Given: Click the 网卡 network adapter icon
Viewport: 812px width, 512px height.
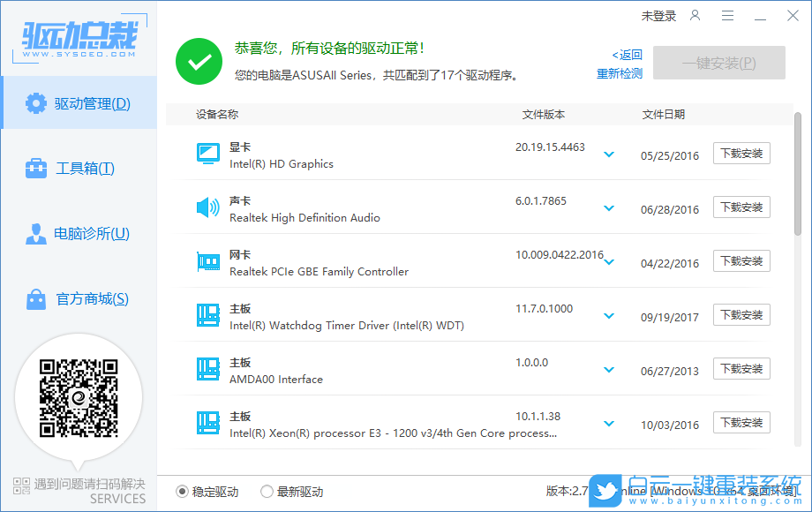Looking at the screenshot, I should (207, 260).
